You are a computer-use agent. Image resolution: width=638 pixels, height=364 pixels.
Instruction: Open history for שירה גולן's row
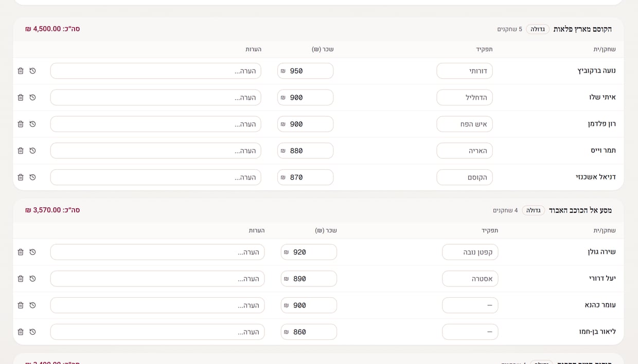click(32, 252)
